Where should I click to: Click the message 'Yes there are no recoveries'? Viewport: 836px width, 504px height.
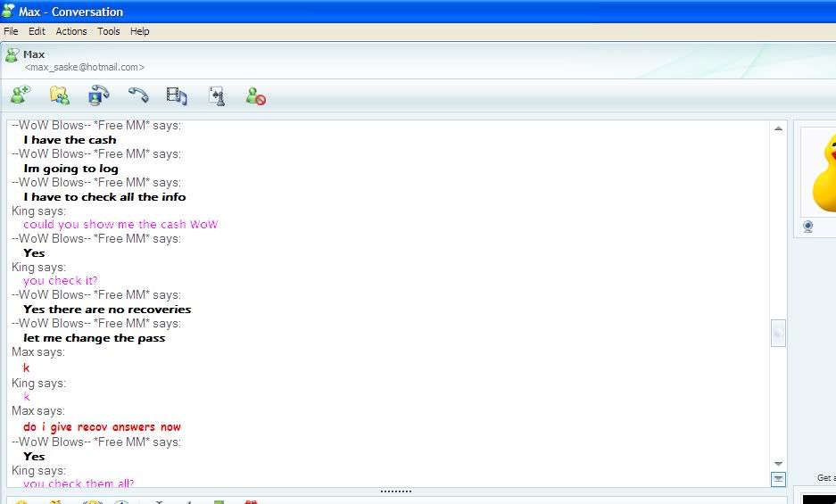(x=107, y=310)
